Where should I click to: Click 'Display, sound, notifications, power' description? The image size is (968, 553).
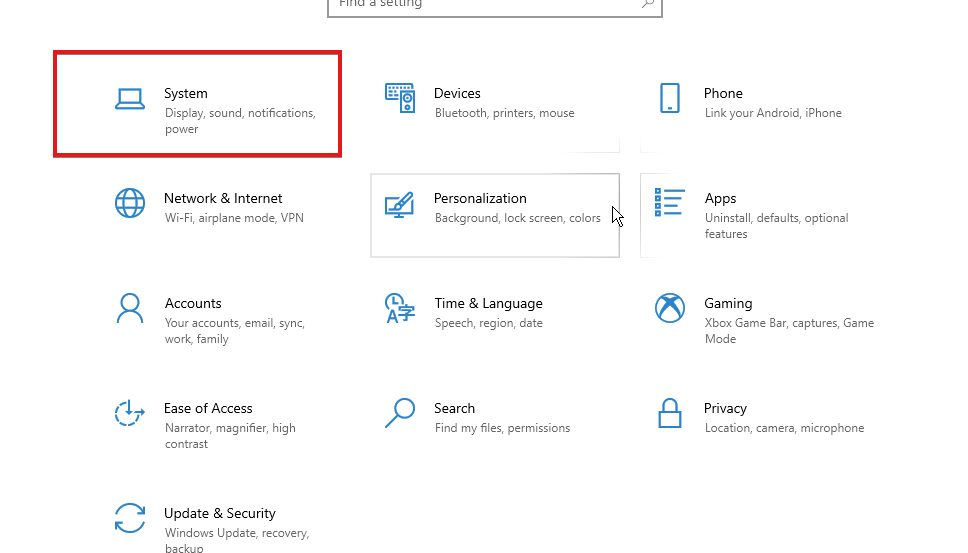[x=240, y=121]
